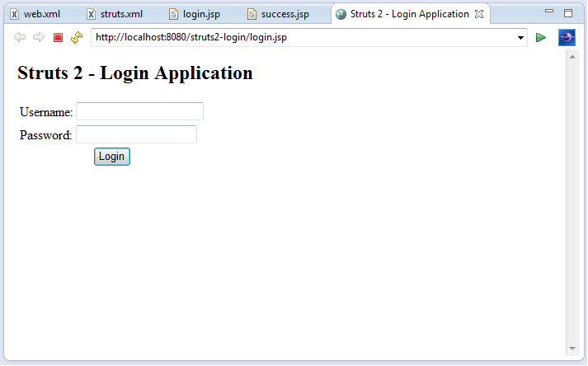
Task: Refresh the page with the yellow arrows icon
Action: click(x=77, y=38)
